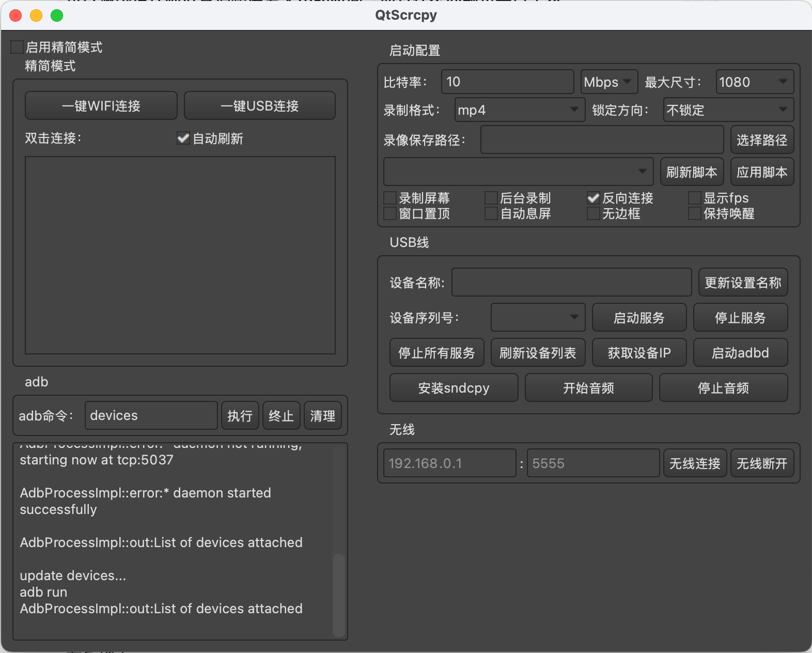Click the 启动adbd button
The image size is (812, 653).
point(741,353)
